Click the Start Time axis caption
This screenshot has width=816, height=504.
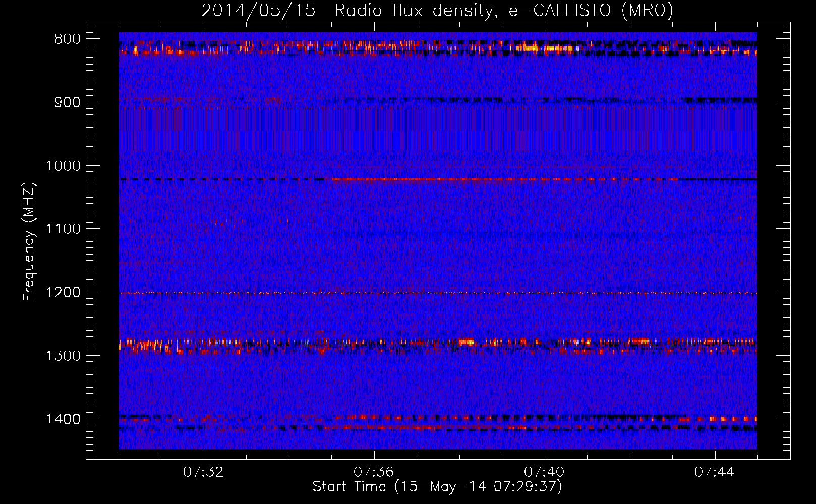(437, 487)
